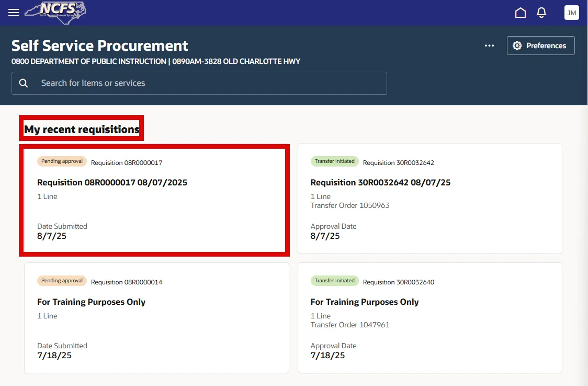Viewport: 588px width, 386px height.
Task: Open the hamburger navigation menu
Action: pos(14,13)
